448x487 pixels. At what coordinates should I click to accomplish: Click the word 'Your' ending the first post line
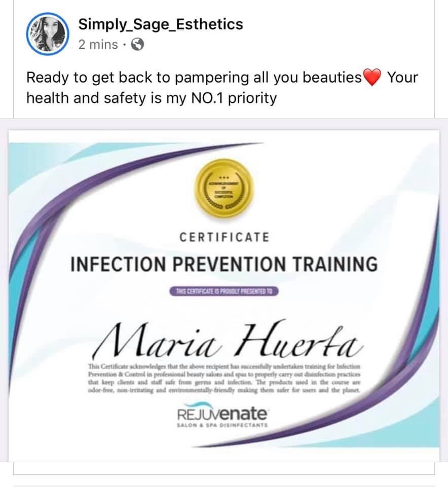(402, 77)
